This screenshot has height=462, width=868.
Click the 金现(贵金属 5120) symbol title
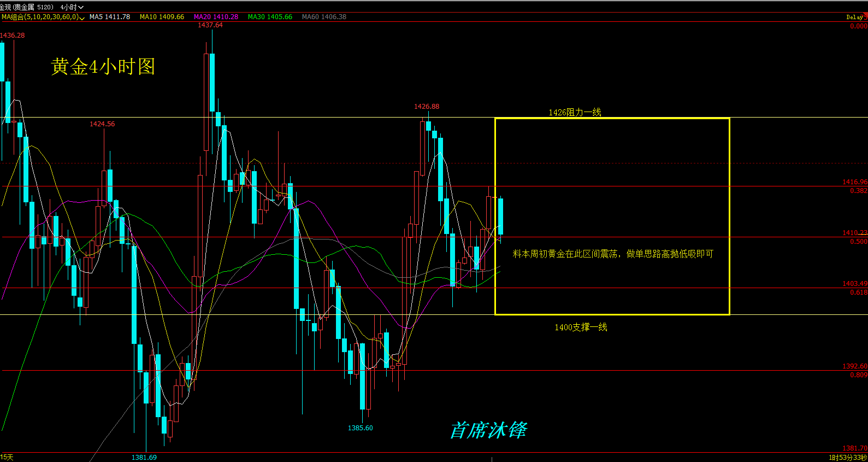pos(27,7)
